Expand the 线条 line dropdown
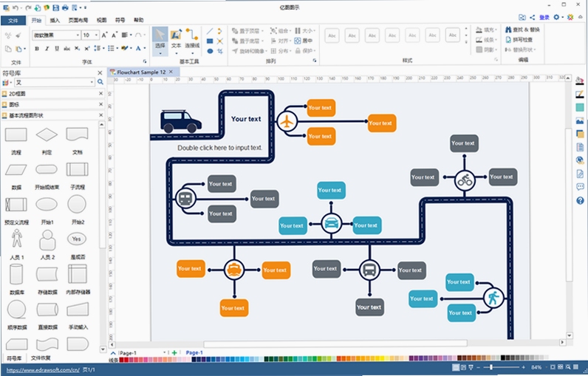Screen dimensions: 588x376 pos(496,39)
